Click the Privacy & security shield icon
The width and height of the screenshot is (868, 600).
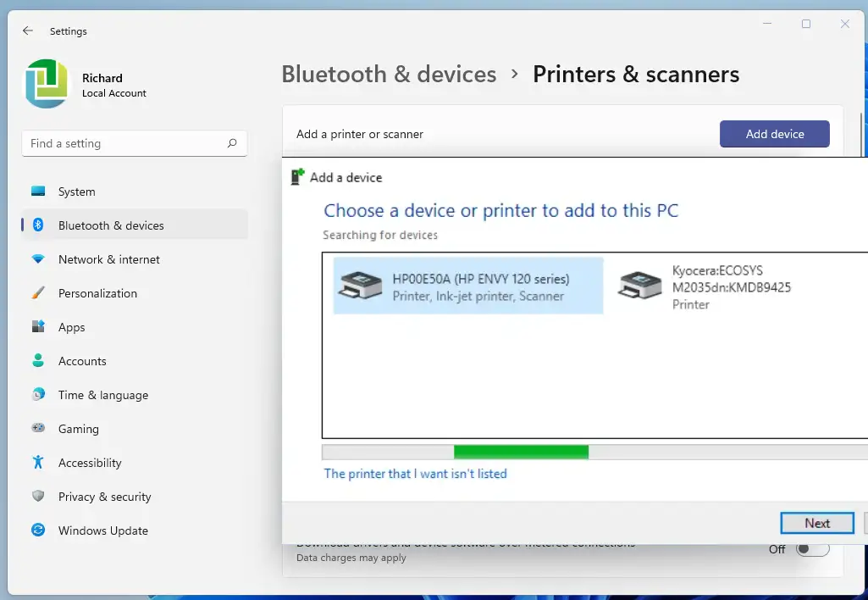coord(38,496)
